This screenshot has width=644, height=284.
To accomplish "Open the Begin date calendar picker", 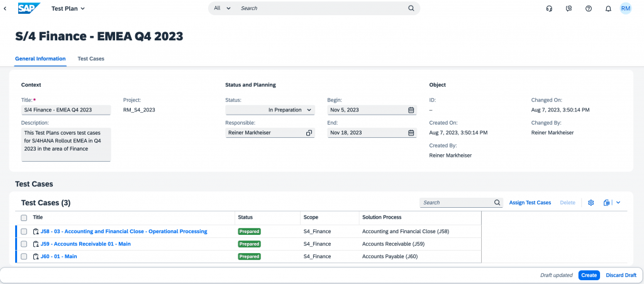I will coord(411,110).
